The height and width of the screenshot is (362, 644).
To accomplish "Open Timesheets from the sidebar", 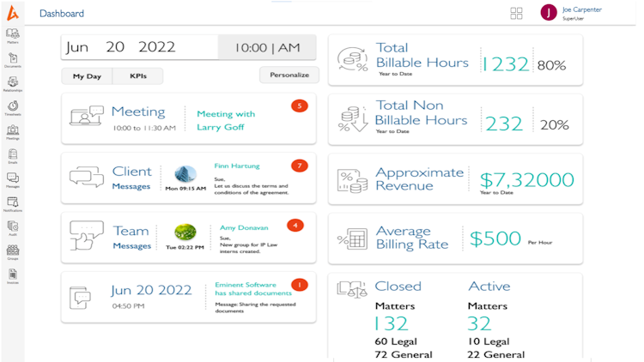I will [x=13, y=106].
